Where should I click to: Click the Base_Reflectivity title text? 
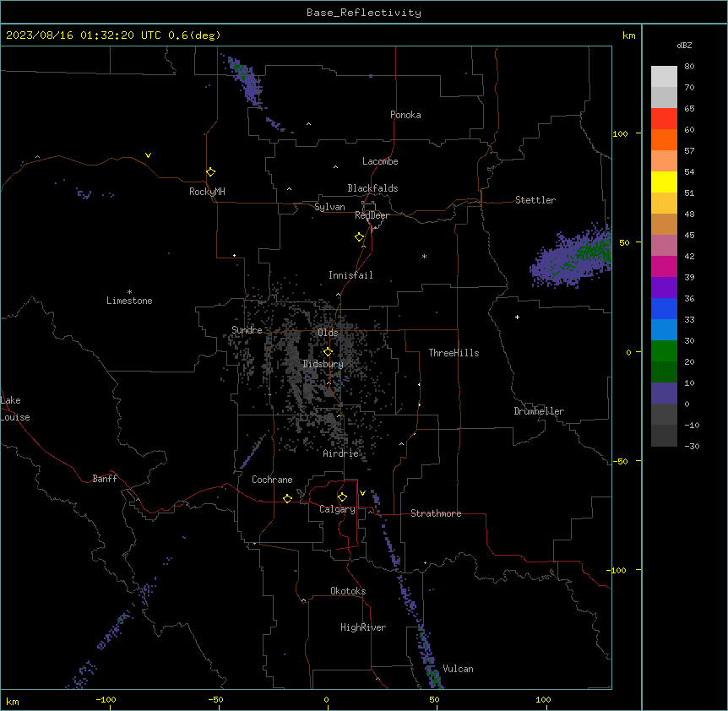click(364, 13)
